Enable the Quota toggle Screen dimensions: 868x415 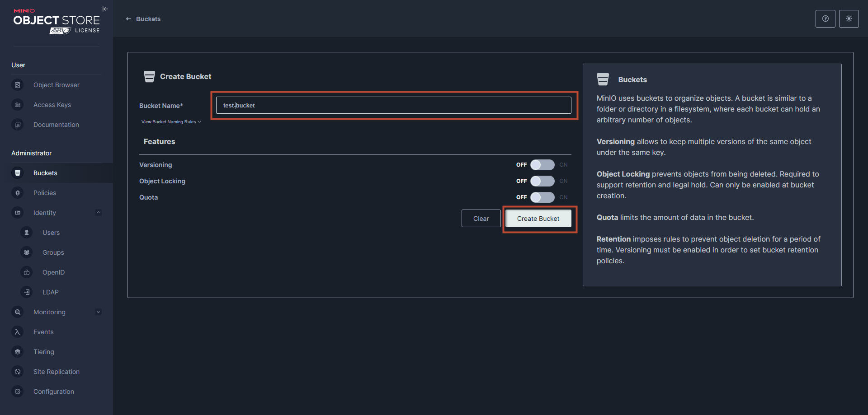click(542, 197)
